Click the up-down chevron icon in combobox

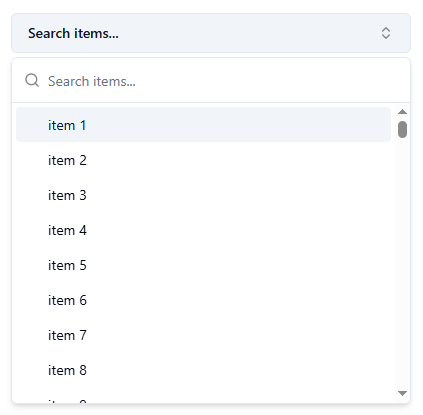(x=386, y=33)
